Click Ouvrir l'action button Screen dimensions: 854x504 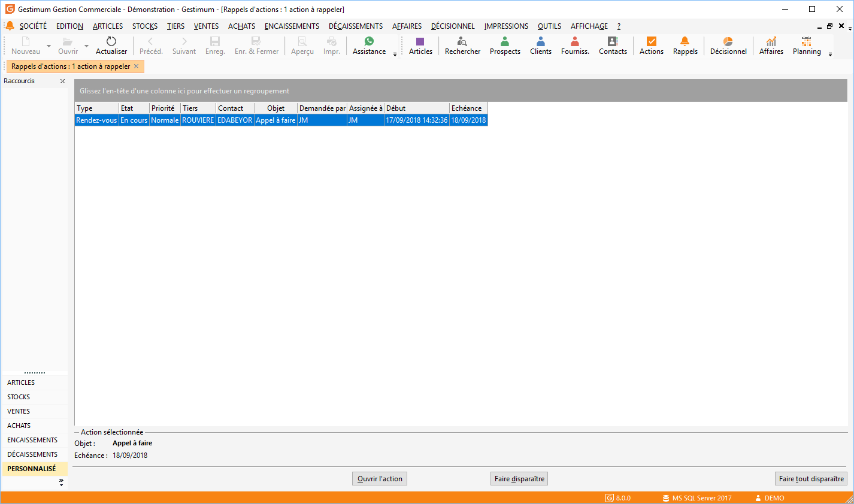380,479
